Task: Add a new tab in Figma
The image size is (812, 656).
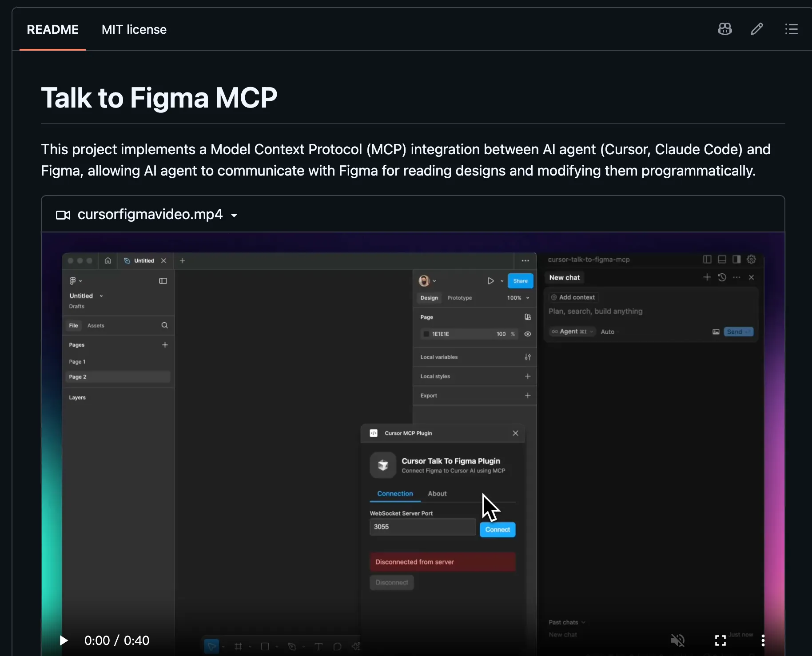Action: (182, 261)
